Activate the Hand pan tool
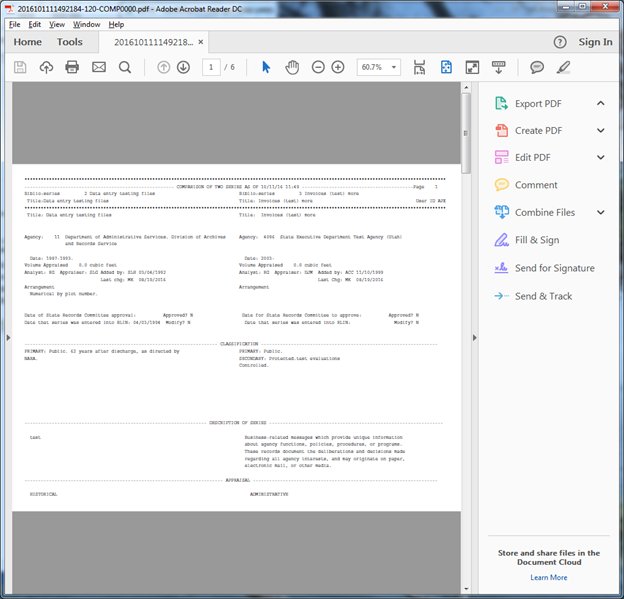The width and height of the screenshot is (624, 599). 292,67
